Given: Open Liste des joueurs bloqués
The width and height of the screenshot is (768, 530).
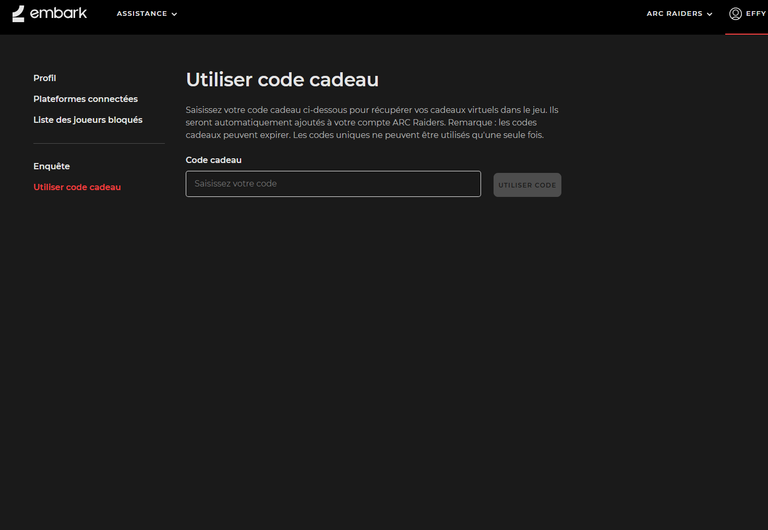Looking at the screenshot, I should coord(88,120).
